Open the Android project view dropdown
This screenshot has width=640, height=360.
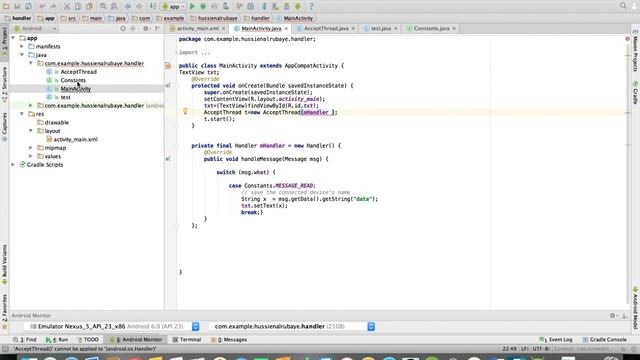35,29
